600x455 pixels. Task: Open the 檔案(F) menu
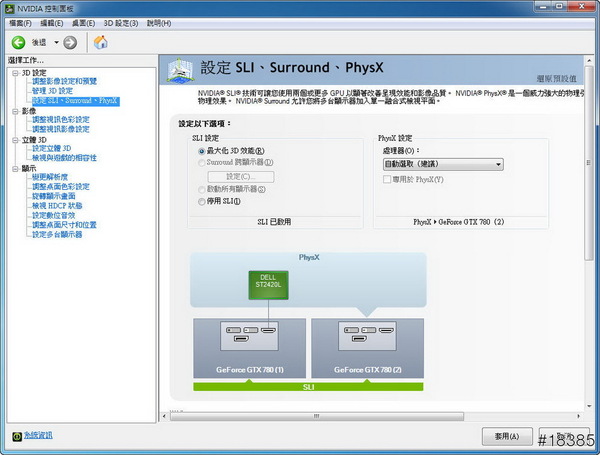pyautogui.click(x=20, y=23)
